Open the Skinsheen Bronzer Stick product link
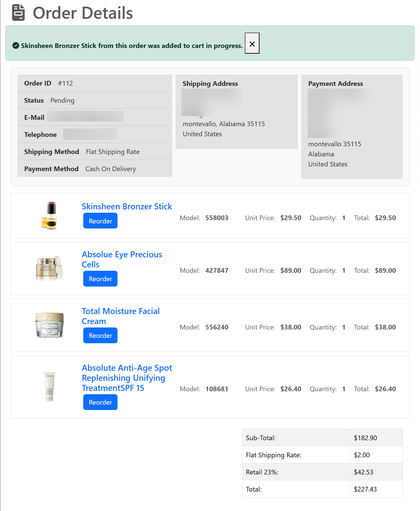The image size is (420, 511). (x=127, y=206)
